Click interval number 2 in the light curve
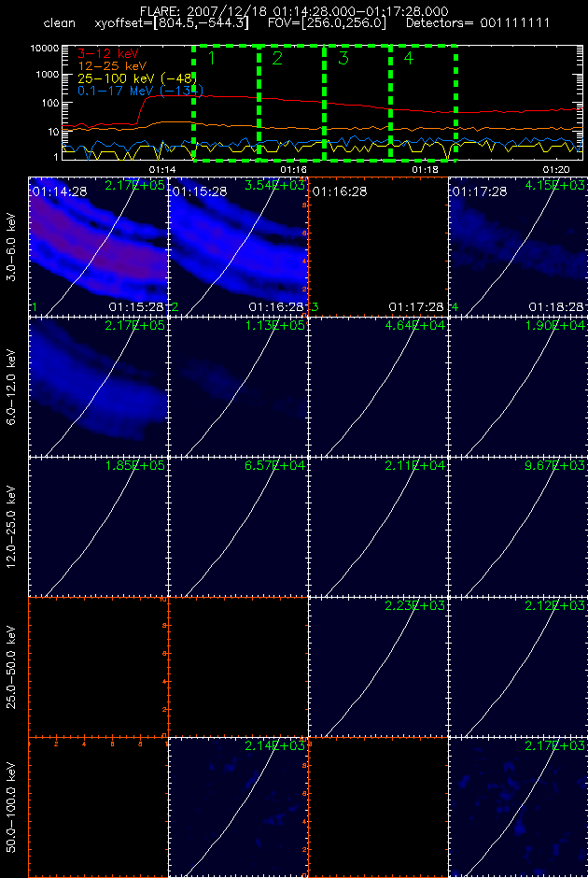 277,58
